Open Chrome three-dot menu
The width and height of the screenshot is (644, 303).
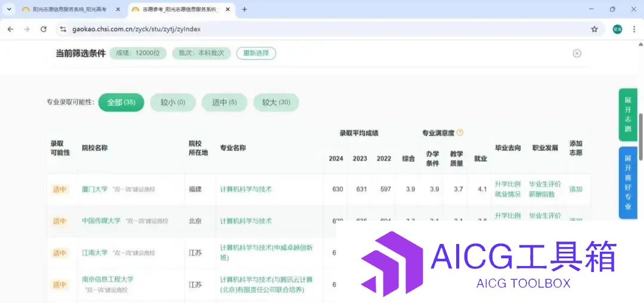point(634,29)
